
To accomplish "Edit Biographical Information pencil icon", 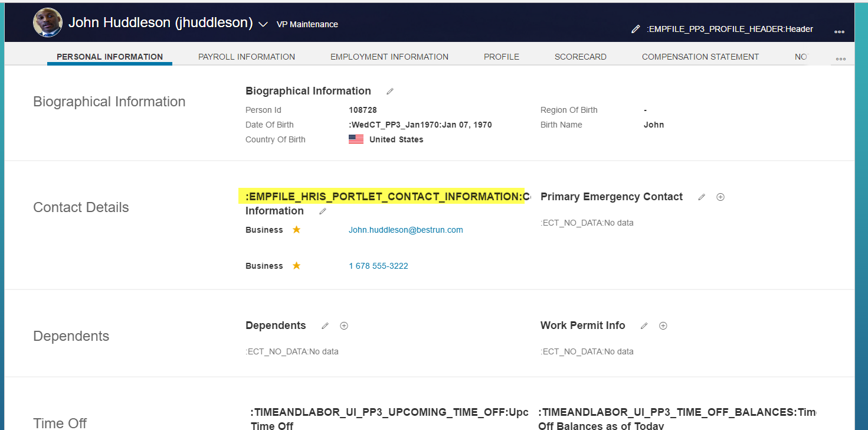I will tap(390, 92).
